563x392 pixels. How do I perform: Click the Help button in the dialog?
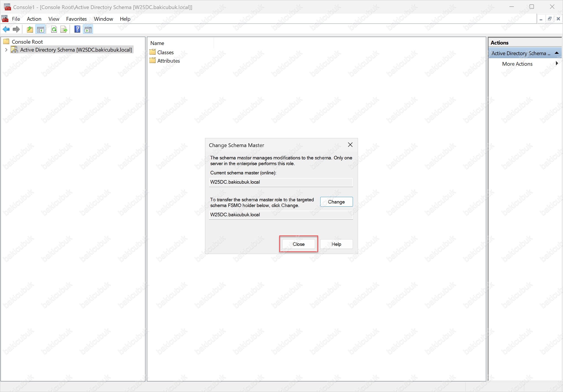336,244
